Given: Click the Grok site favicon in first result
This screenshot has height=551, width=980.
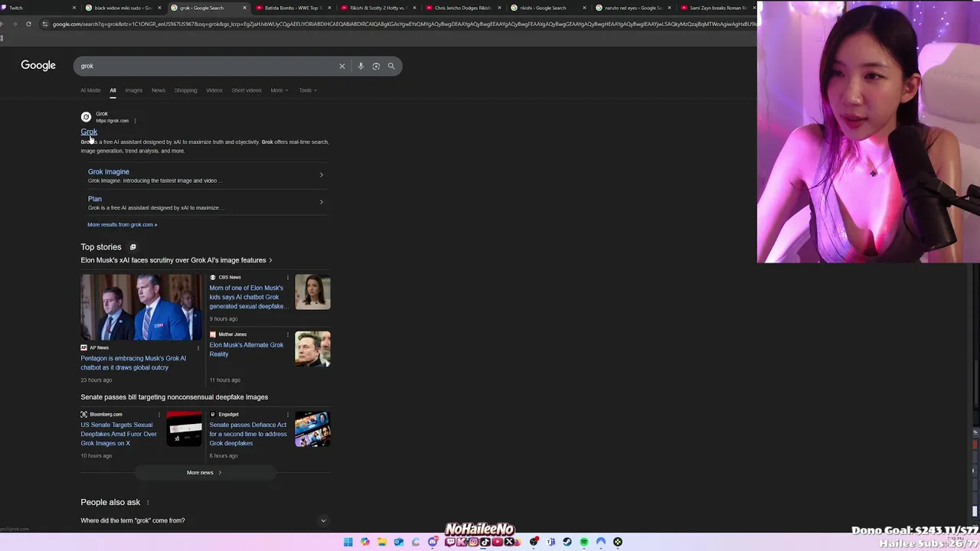Looking at the screenshot, I should 86,117.
